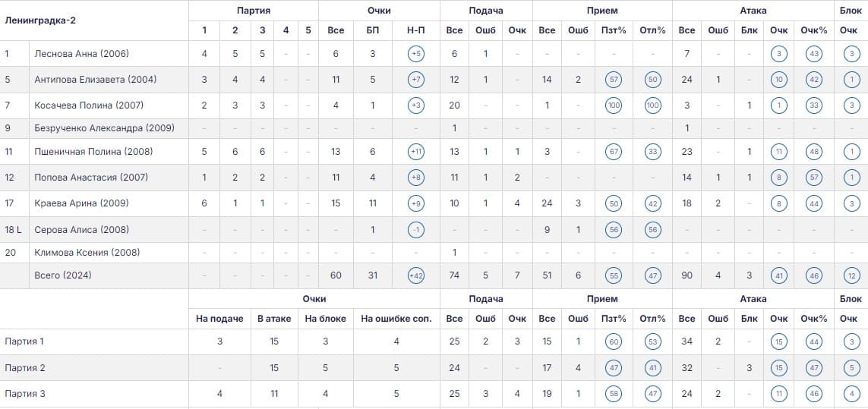Viewport: 868px width, 409px height.
Task: Click the circled -1 badge for Серова Алиса
Action: (x=415, y=230)
